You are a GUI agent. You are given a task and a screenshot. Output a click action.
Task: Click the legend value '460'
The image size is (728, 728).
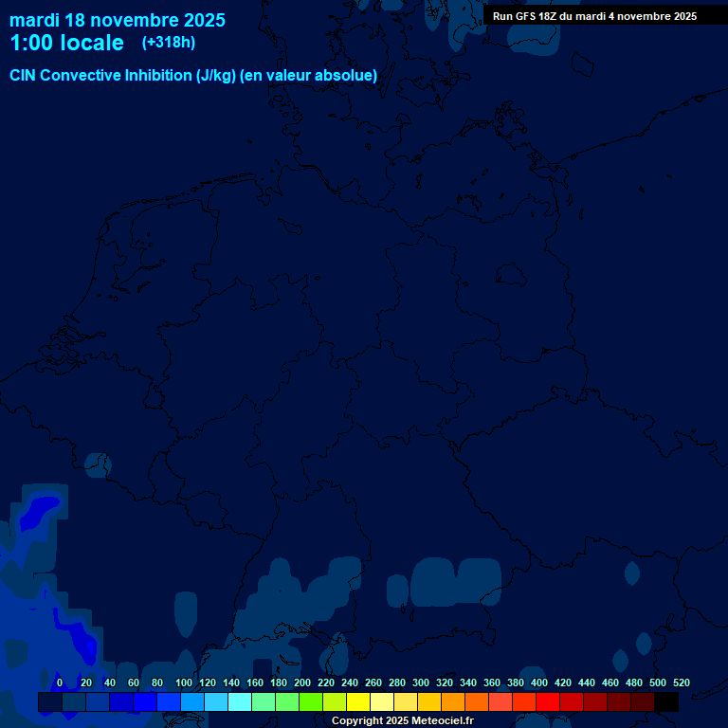[610, 682]
